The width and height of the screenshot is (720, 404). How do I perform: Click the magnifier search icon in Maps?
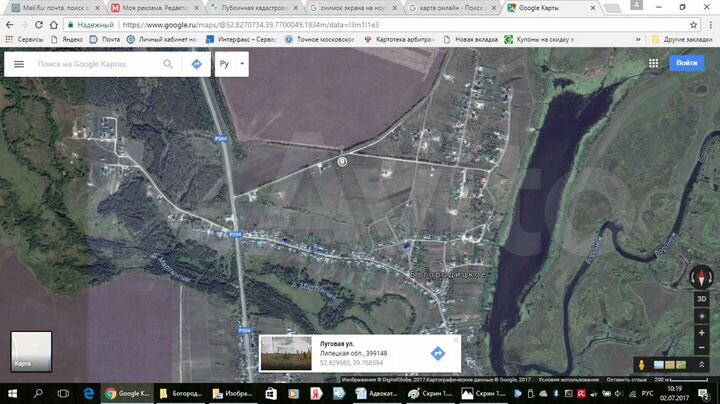pyautogui.click(x=168, y=64)
